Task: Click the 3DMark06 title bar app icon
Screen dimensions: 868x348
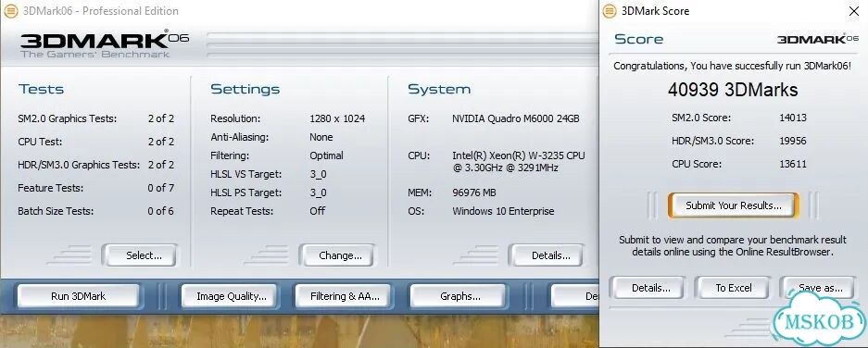Action: (x=10, y=10)
